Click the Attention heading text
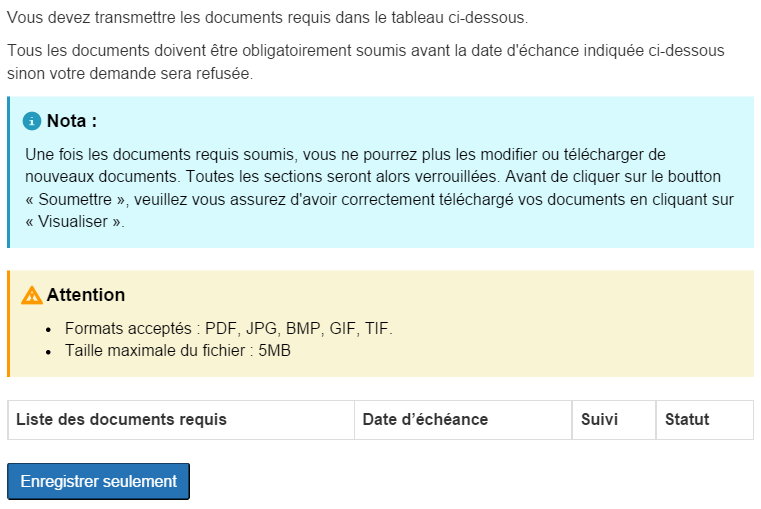 coord(86,295)
